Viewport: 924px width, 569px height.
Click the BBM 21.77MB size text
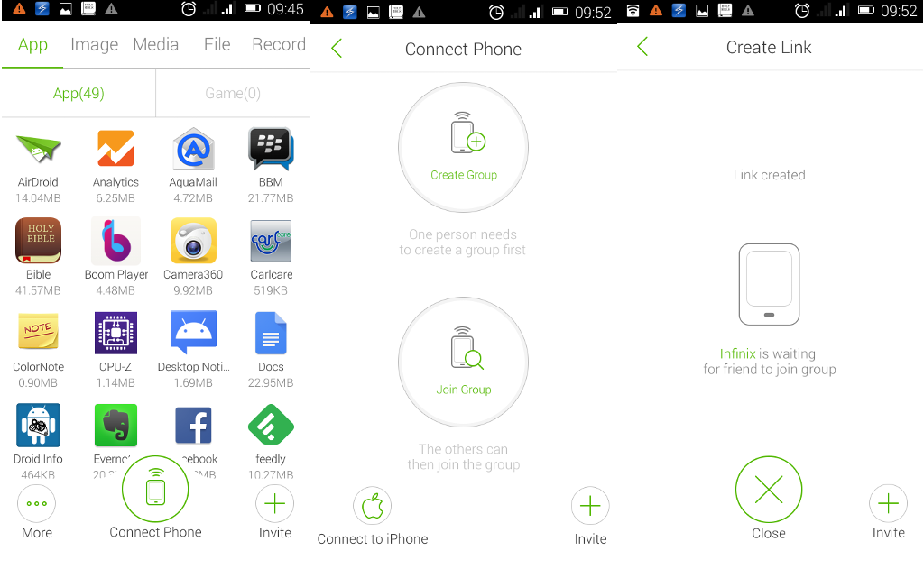pos(271,197)
